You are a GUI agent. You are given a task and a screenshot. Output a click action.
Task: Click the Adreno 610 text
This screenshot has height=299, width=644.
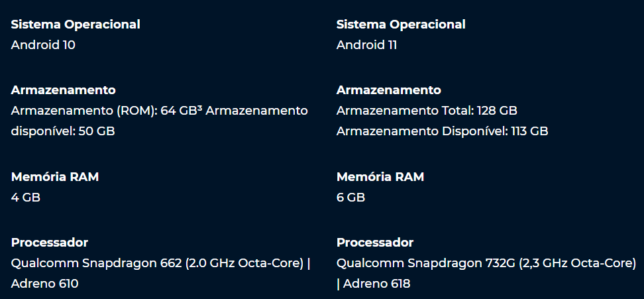(44, 284)
